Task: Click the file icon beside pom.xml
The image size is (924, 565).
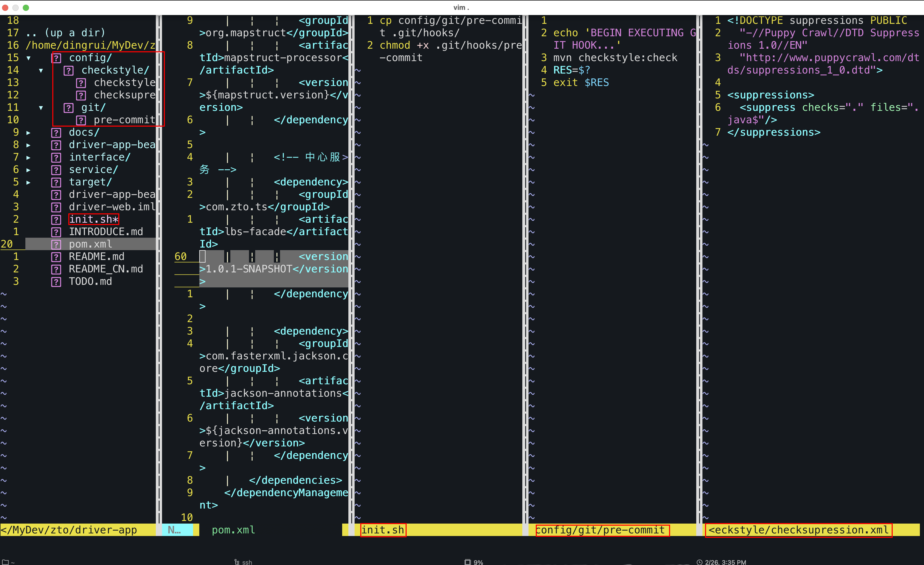Action: (56, 245)
